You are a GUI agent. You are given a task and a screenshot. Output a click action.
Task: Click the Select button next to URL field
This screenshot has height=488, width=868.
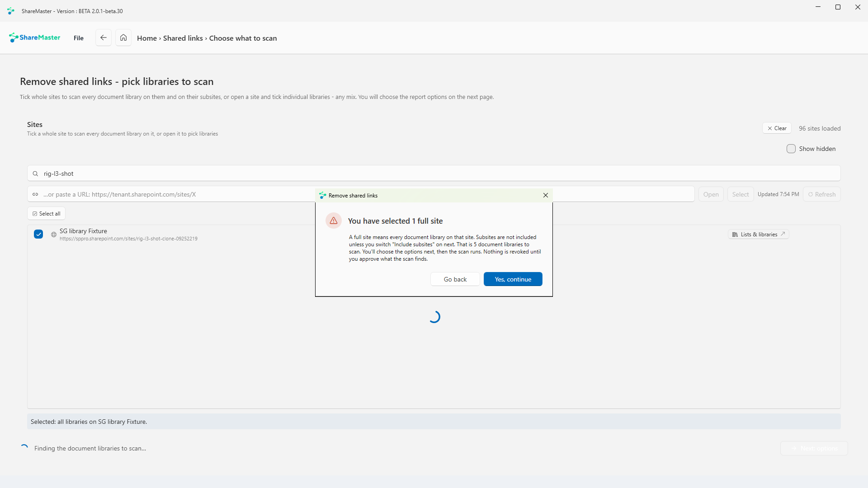tap(741, 194)
